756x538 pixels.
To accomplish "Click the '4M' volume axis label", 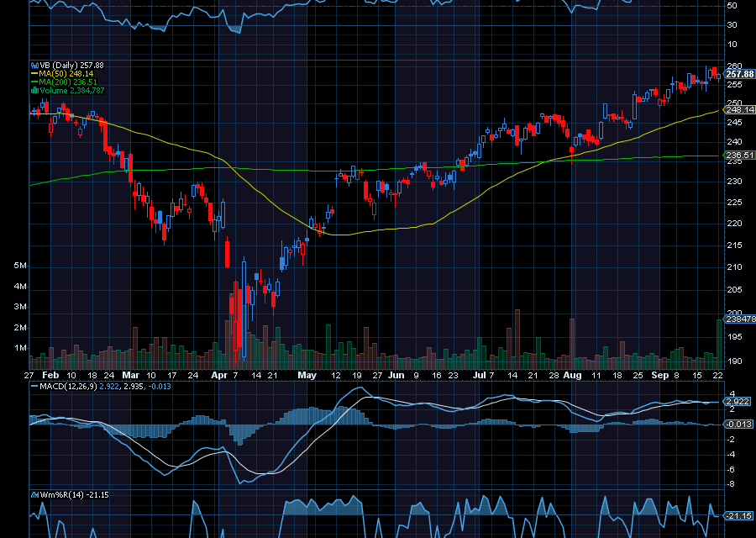I will (20, 287).
